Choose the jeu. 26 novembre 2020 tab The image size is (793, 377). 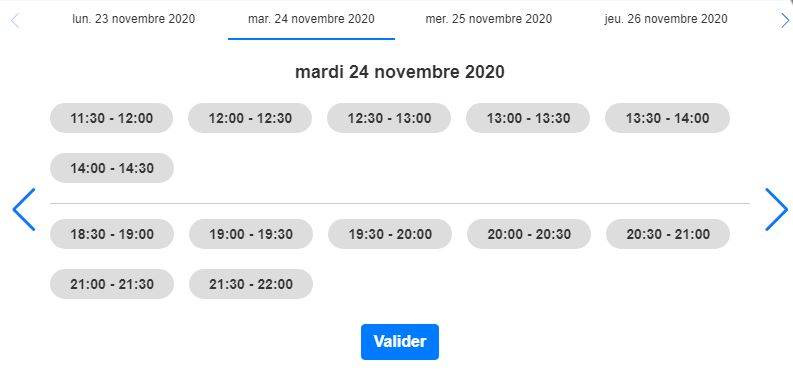[x=666, y=19]
